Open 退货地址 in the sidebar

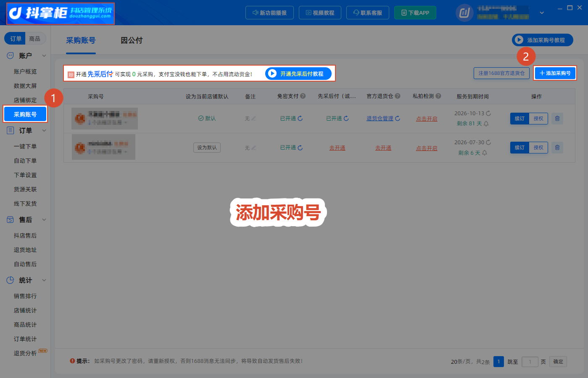[25, 250]
